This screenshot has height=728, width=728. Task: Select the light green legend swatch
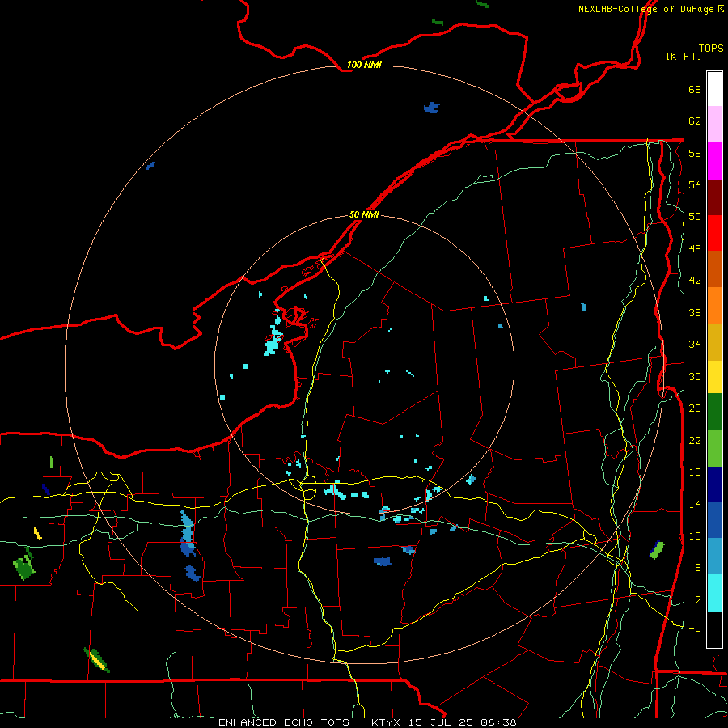pyautogui.click(x=714, y=448)
